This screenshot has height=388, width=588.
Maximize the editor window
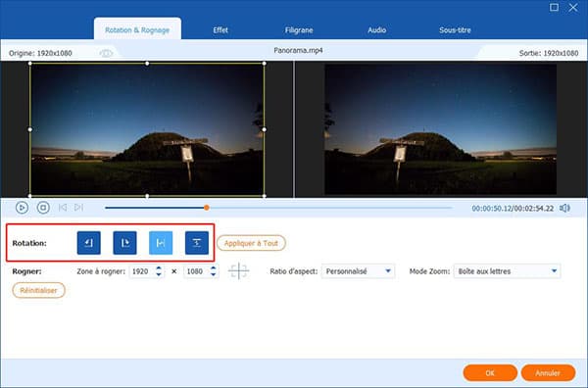[554, 7]
